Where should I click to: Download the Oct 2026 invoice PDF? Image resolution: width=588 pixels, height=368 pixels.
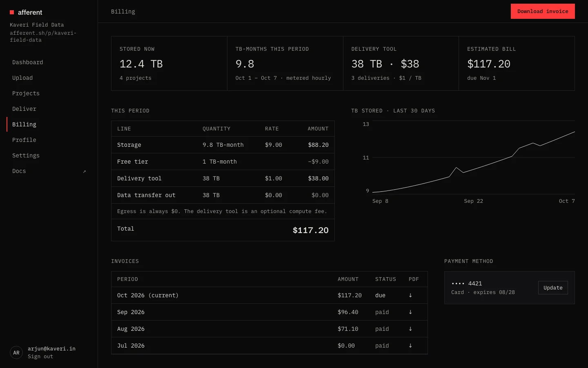410,295
